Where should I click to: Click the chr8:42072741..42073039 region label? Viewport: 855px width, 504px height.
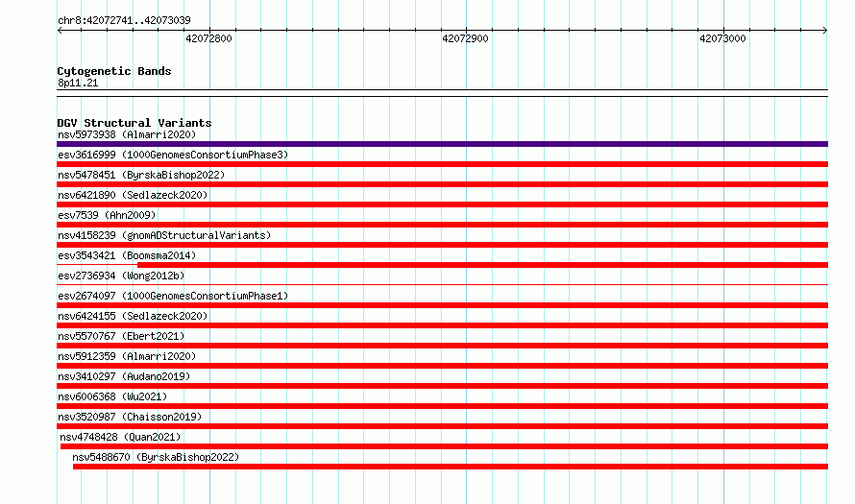click(x=124, y=20)
